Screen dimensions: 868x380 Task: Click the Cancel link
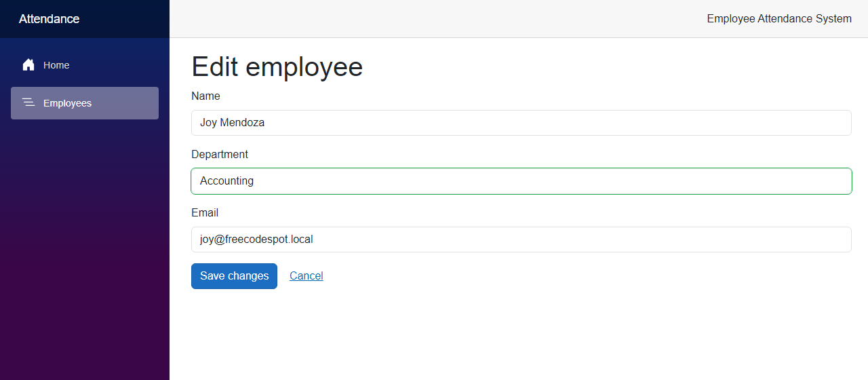point(307,276)
